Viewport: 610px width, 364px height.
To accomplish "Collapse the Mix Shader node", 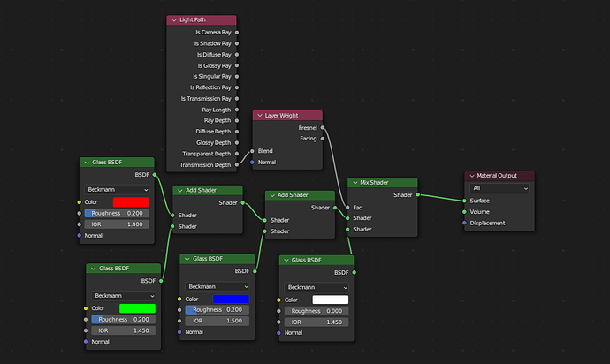I will 355,182.
